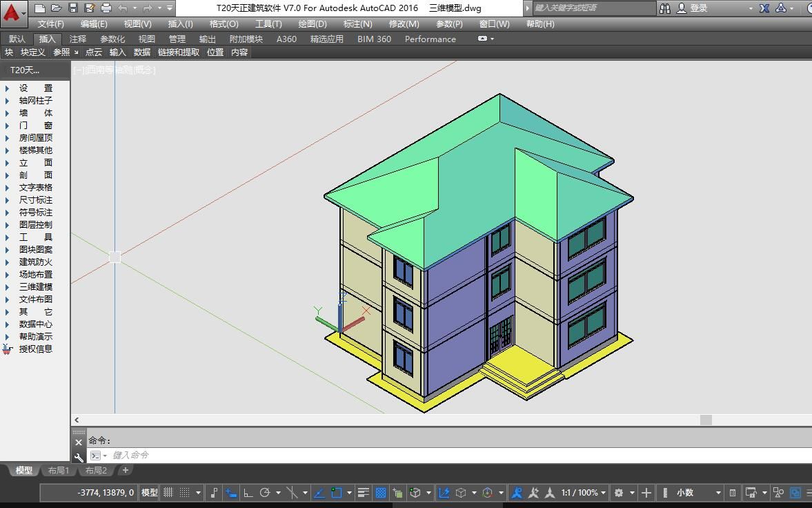Click the Plot printer icon
Image resolution: width=812 pixels, height=508 pixels.
(x=106, y=8)
